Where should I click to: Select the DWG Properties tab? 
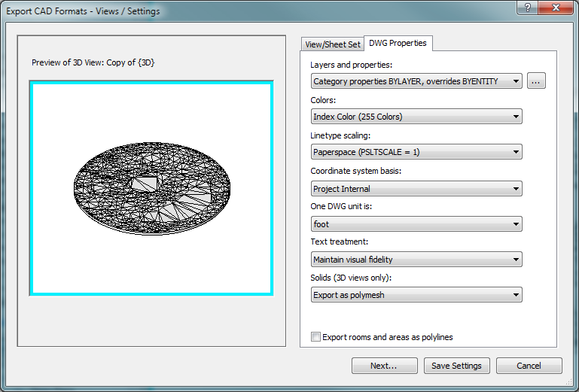(x=398, y=43)
